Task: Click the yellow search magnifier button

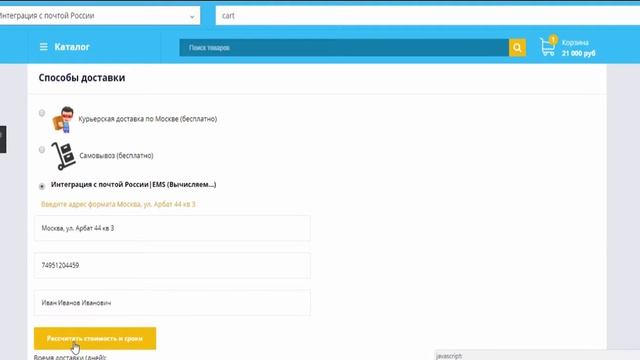Action: click(x=517, y=48)
